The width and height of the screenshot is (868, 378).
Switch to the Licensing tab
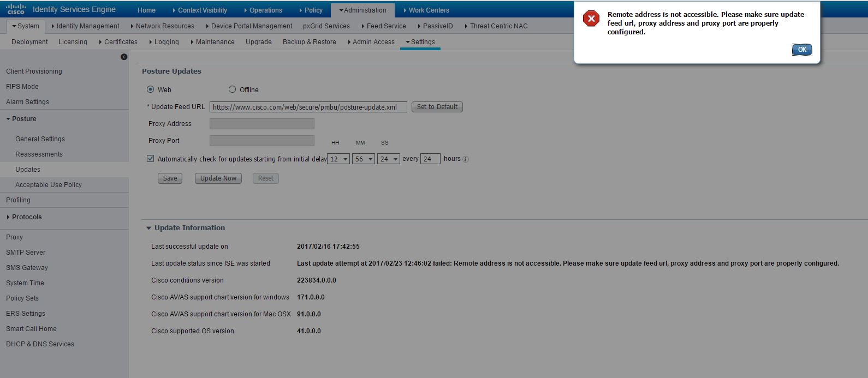(73, 42)
